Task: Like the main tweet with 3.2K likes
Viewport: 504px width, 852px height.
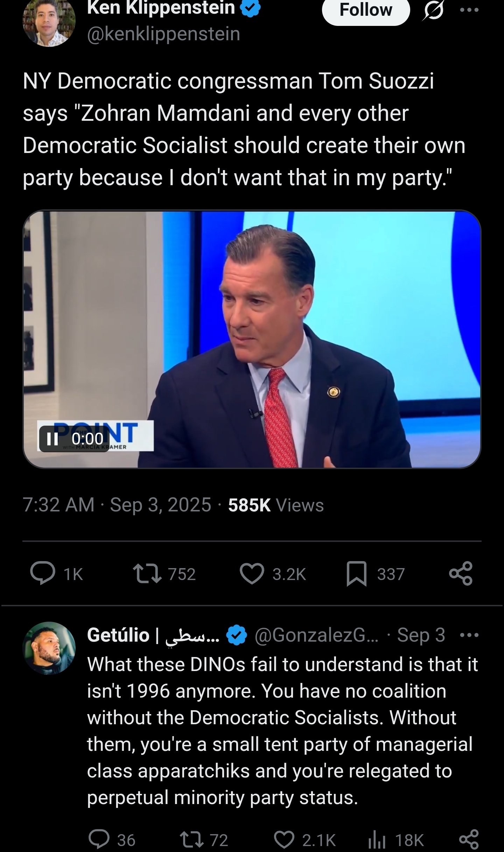Action: (x=252, y=574)
